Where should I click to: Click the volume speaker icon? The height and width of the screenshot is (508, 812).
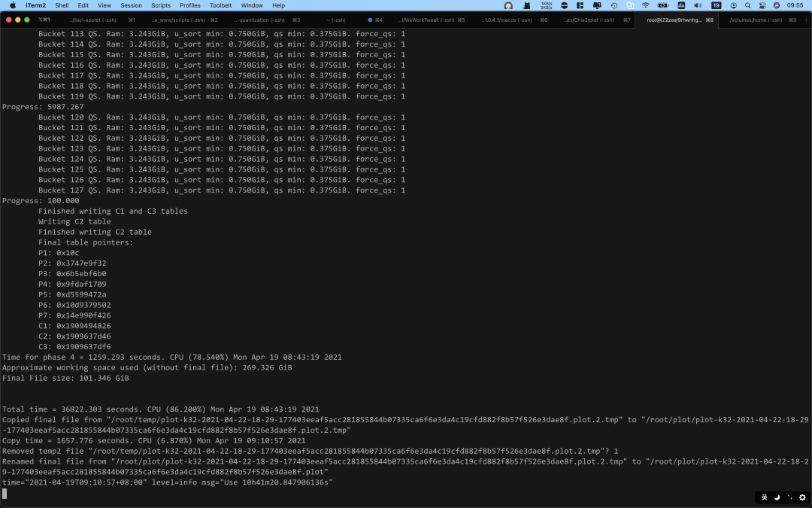[x=697, y=5]
